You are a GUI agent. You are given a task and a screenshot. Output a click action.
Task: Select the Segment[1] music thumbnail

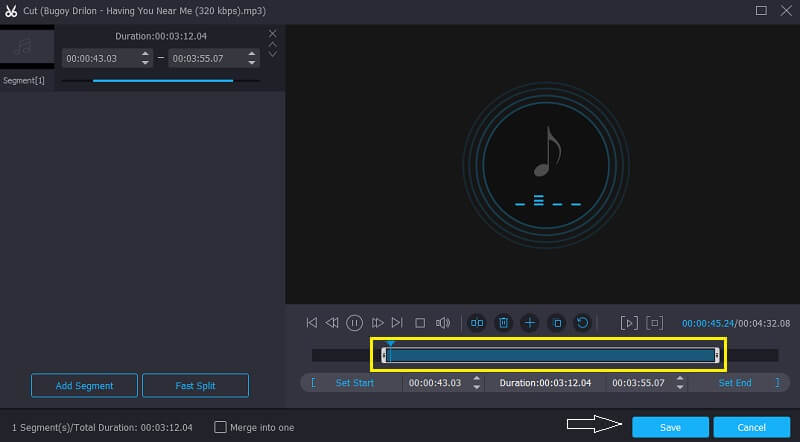pos(26,45)
